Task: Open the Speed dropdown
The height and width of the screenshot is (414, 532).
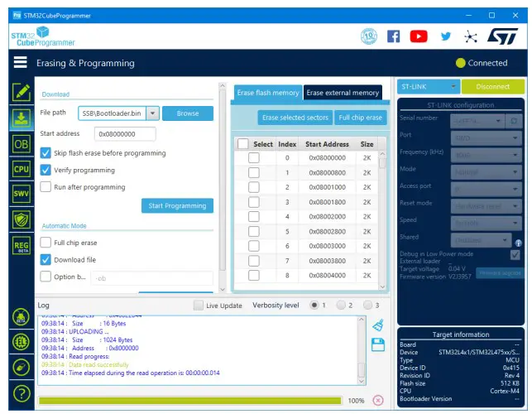Action: pos(486,223)
